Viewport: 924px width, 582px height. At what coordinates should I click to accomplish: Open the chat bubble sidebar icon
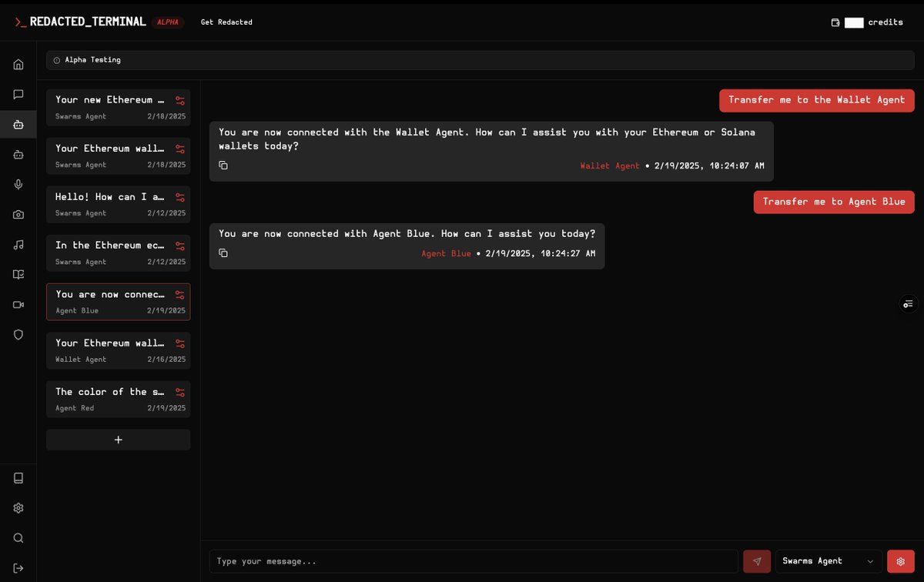18,94
